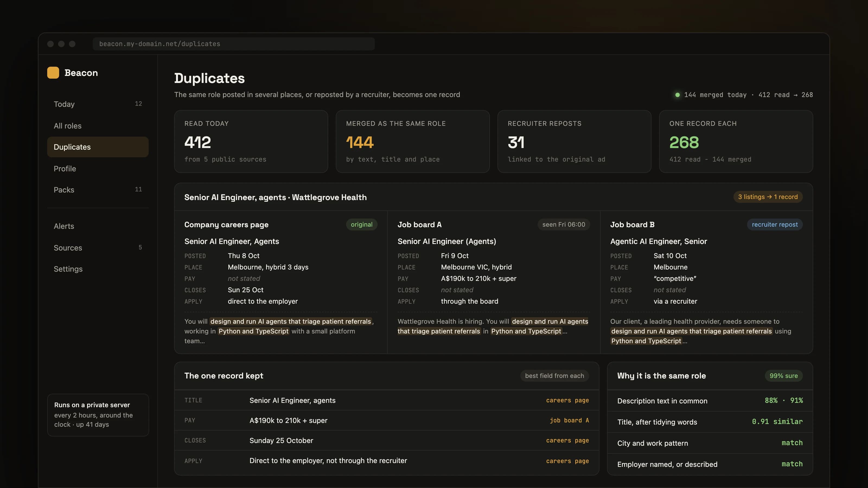868x488 pixels.
Task: Click the 'Employer named, or described' row
Action: tap(710, 464)
